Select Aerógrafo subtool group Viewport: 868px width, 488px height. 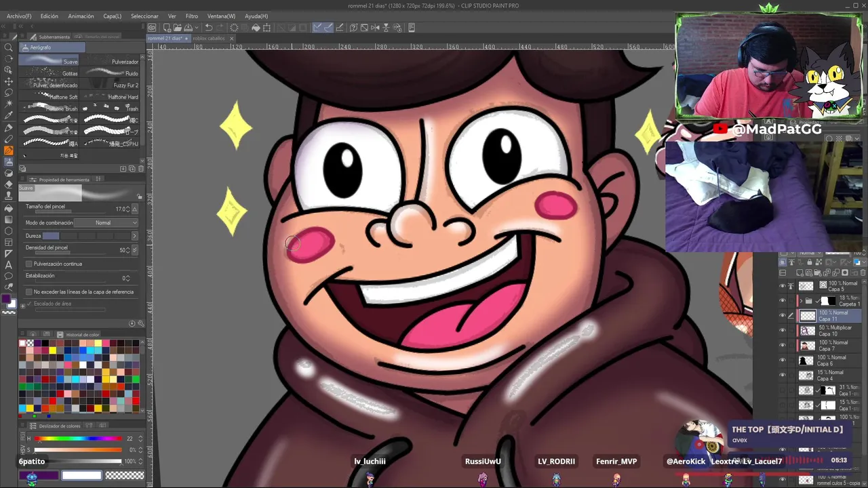(x=52, y=47)
